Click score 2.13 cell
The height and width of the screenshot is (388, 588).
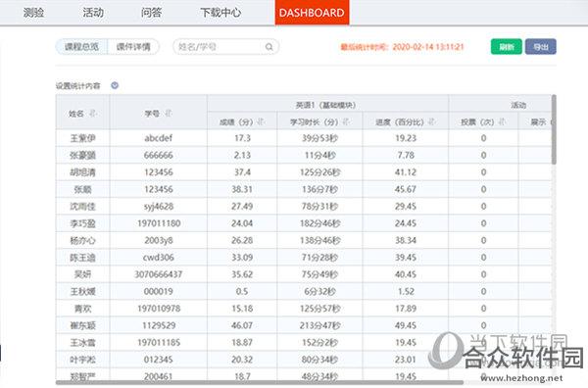(242, 155)
